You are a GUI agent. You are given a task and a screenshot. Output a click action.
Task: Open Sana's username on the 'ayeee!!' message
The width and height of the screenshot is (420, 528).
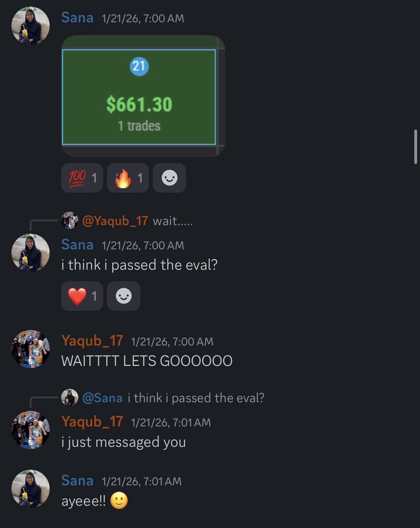pos(77,481)
